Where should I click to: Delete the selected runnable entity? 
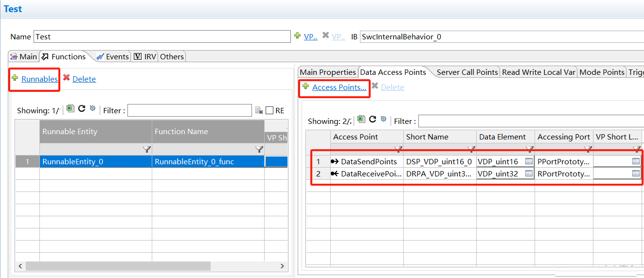84,79
